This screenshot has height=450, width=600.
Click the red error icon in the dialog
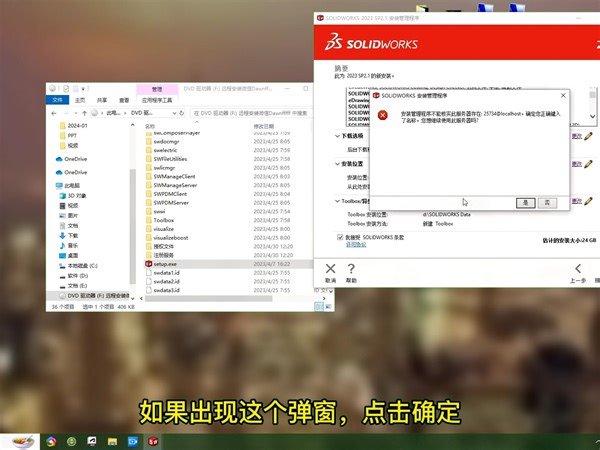pyautogui.click(x=382, y=115)
